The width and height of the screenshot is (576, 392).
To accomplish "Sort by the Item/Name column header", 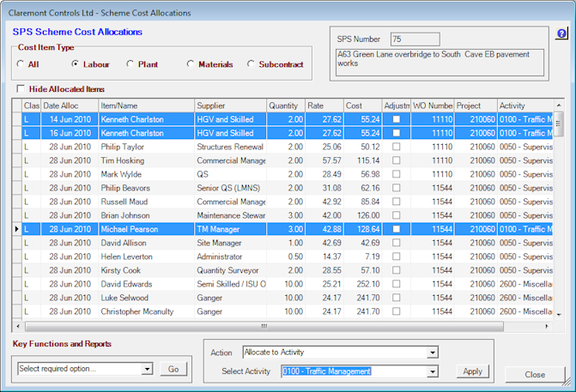I will (147, 106).
